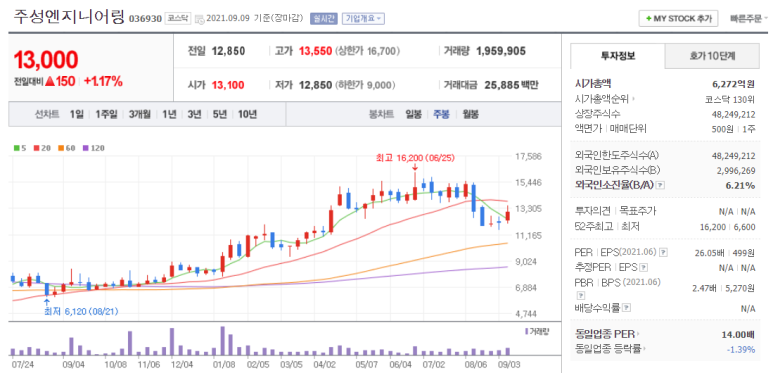The image size is (773, 373).
Task: Open the 기업개요 dropdown
Action: click(x=363, y=19)
